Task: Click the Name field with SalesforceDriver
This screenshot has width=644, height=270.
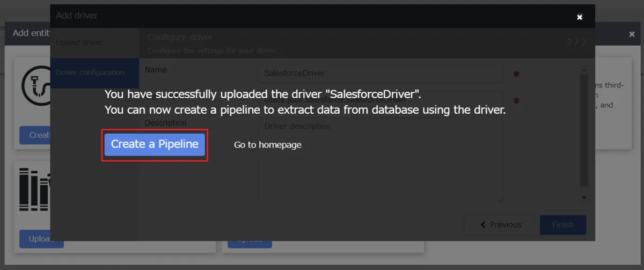Action: [x=380, y=74]
